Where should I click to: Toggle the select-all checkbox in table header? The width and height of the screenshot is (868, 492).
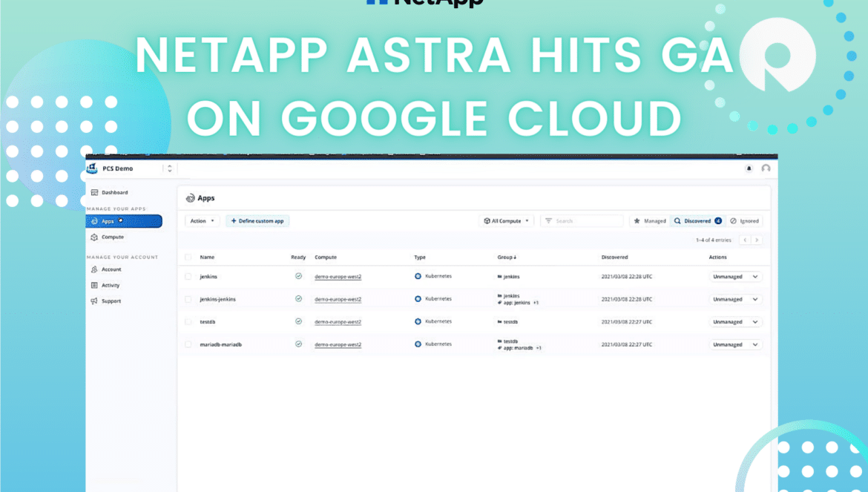click(x=188, y=258)
